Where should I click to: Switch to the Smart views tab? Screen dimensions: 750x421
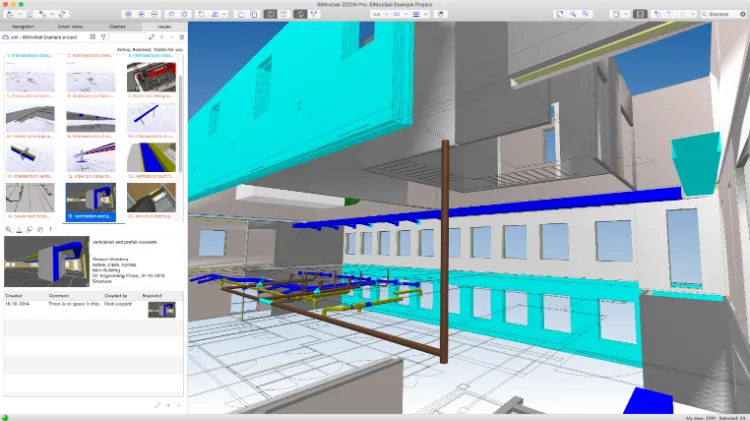pos(70,27)
